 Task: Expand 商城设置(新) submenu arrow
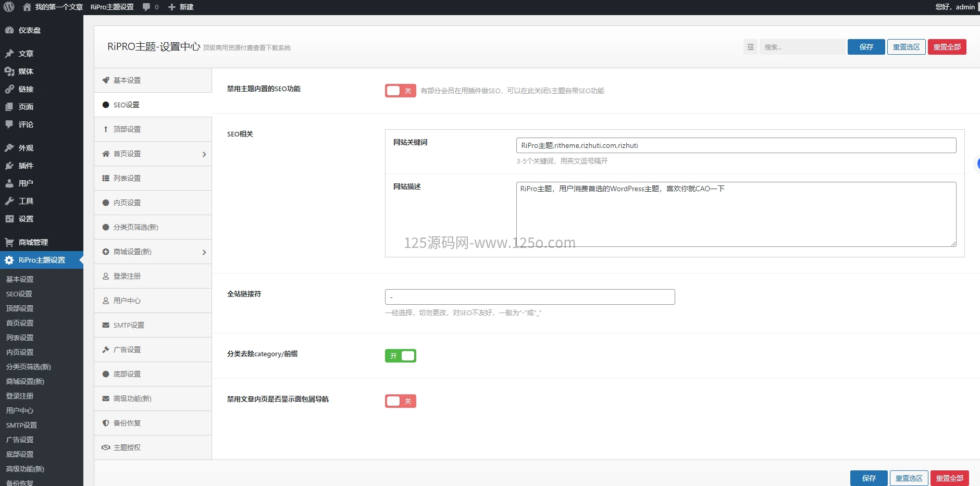[x=204, y=252]
